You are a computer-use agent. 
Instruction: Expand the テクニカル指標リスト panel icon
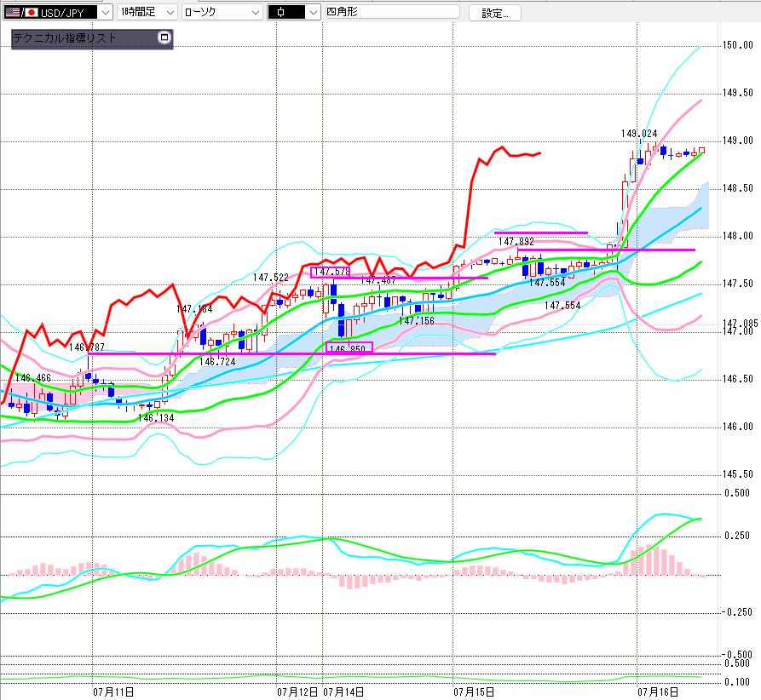164,37
